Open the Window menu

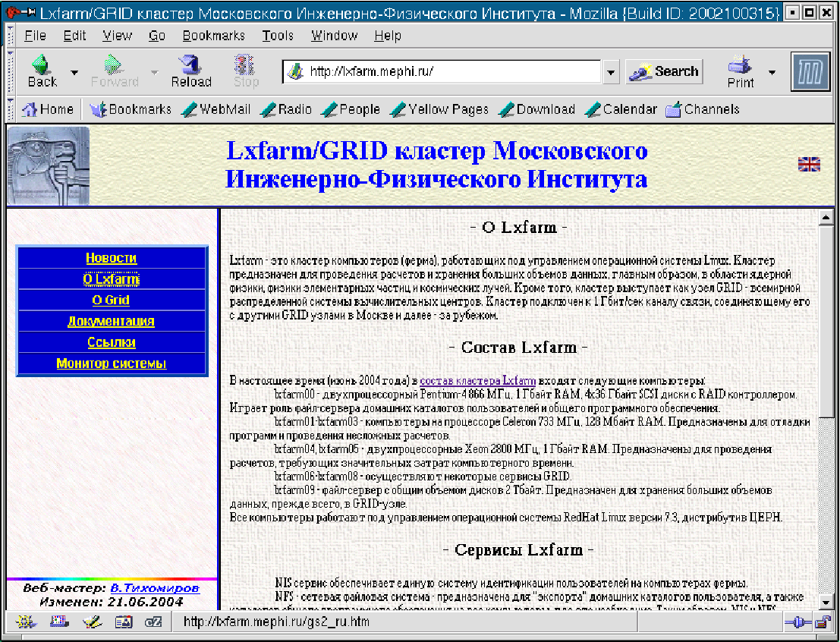pos(335,36)
